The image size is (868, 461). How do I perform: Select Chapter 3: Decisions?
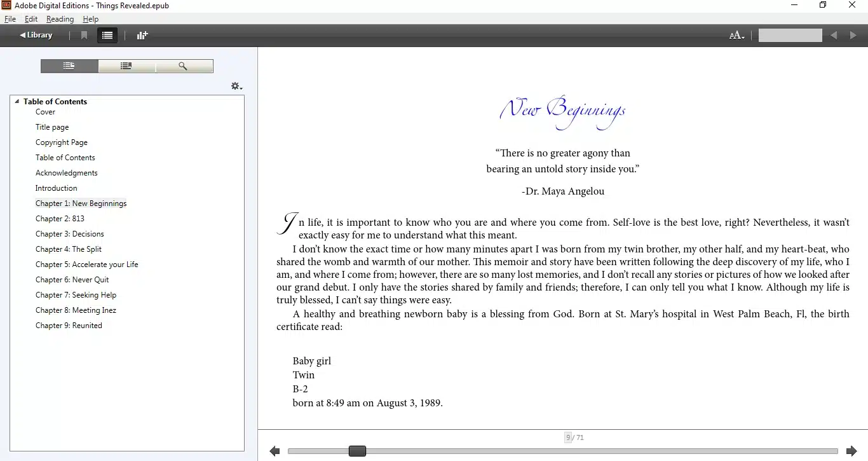pos(70,234)
